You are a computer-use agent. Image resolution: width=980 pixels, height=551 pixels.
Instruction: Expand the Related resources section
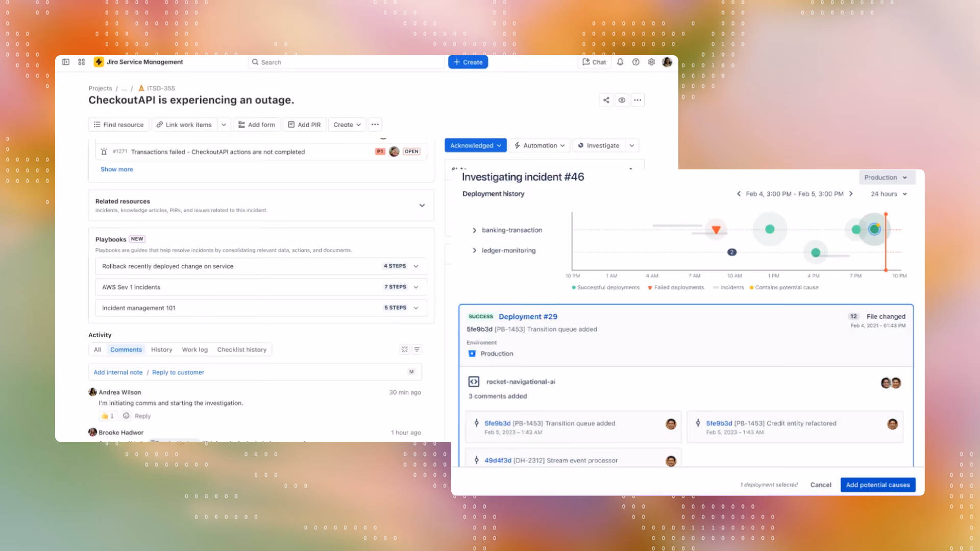click(422, 206)
